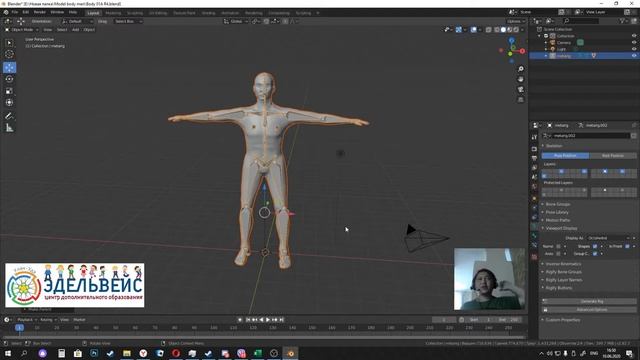Screen dimensions: 640x360
Task: Play the animation forward
Action: 268,320
